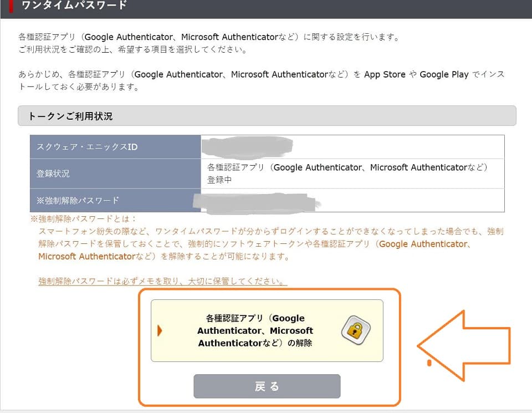Select the ワンタイムパスワード page title
Image resolution: width=532 pixels, height=413 pixels.
pos(74,6)
